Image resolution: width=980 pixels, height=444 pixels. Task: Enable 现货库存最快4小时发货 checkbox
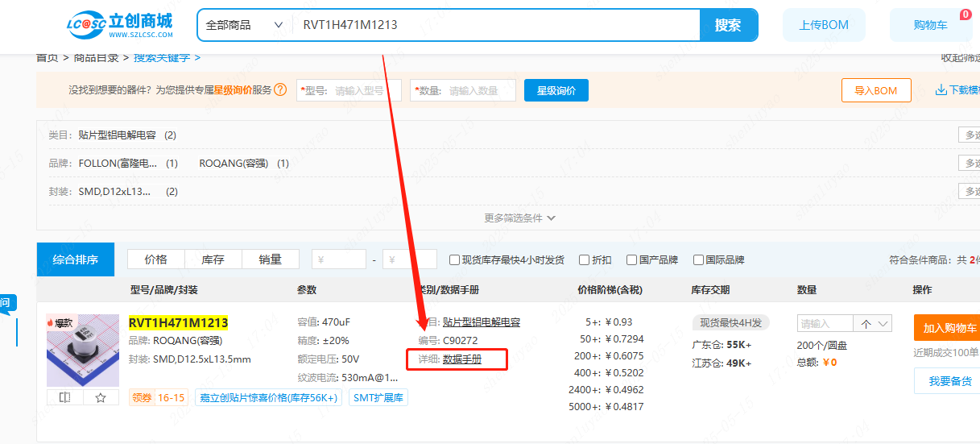[455, 259]
